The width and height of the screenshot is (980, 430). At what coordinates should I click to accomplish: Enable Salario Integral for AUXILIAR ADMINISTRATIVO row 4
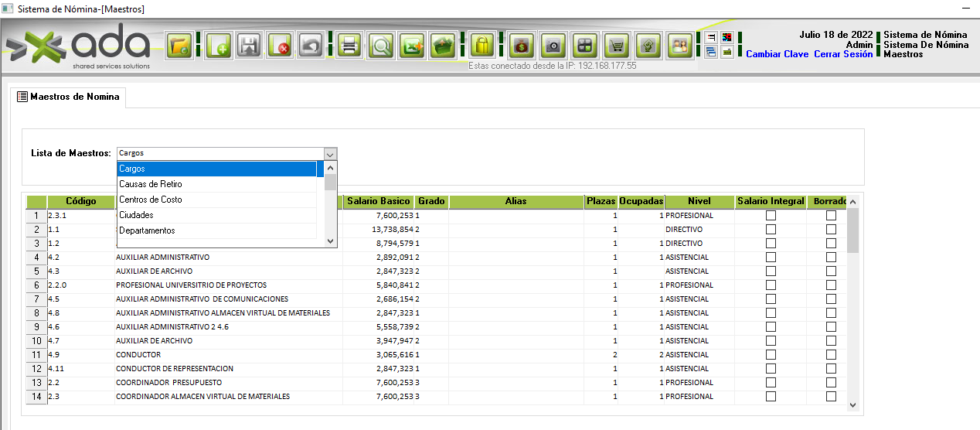coord(771,258)
